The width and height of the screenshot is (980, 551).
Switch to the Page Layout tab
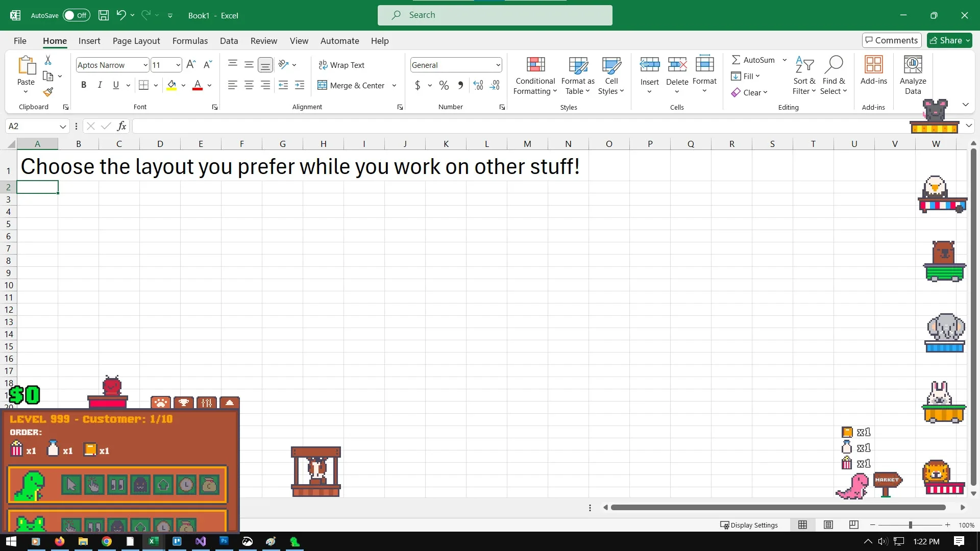[x=136, y=41]
